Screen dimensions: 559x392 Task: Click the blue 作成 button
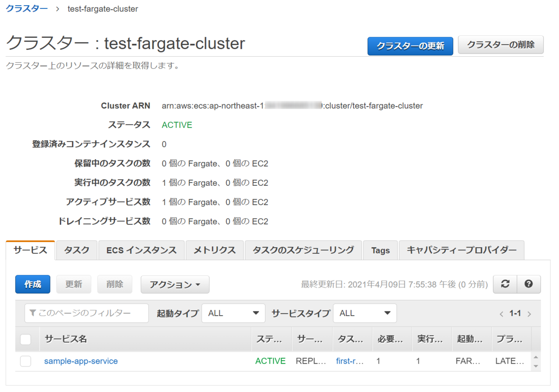point(33,284)
